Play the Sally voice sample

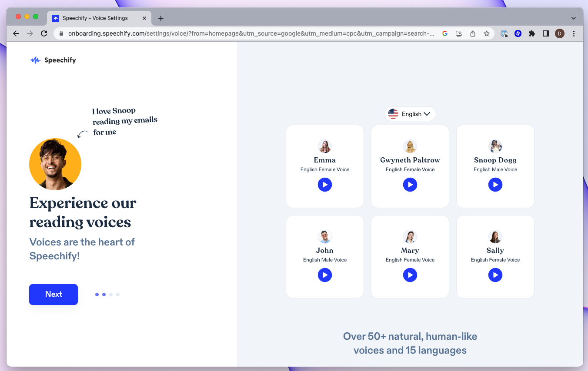click(495, 275)
